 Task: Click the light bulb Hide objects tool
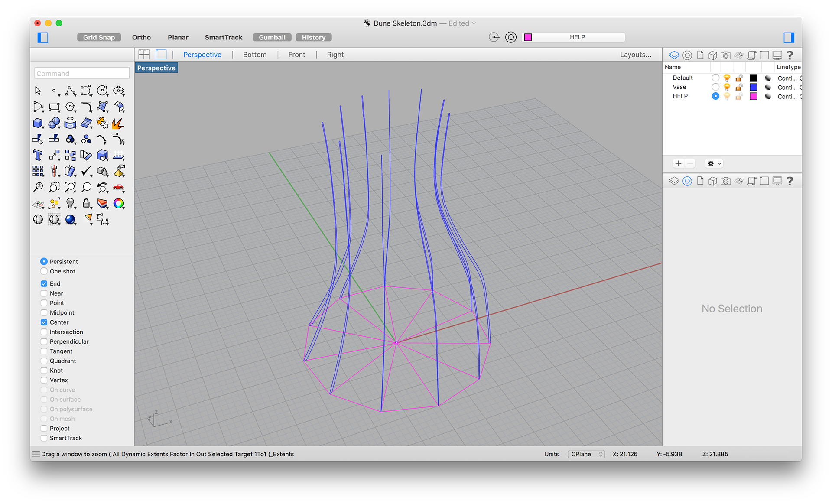(x=70, y=203)
